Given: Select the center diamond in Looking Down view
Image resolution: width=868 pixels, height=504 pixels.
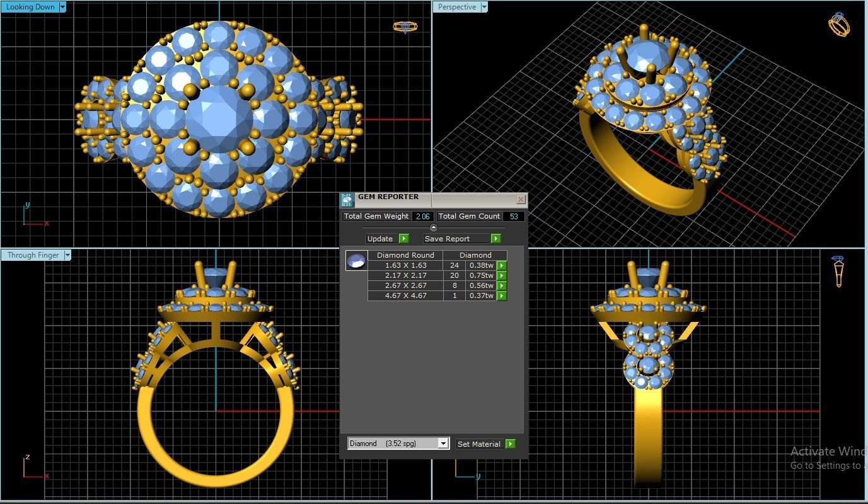Looking at the screenshot, I should (x=218, y=119).
